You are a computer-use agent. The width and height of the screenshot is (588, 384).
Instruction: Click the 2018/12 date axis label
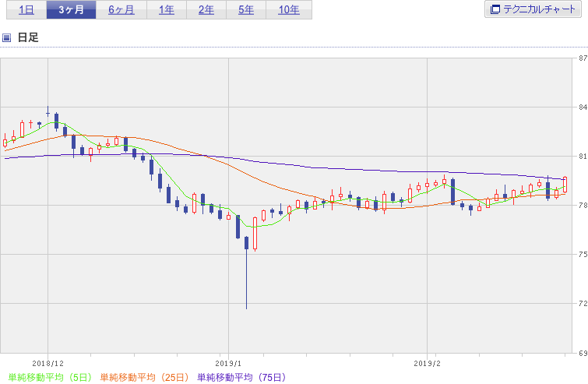pyautogui.click(x=48, y=364)
